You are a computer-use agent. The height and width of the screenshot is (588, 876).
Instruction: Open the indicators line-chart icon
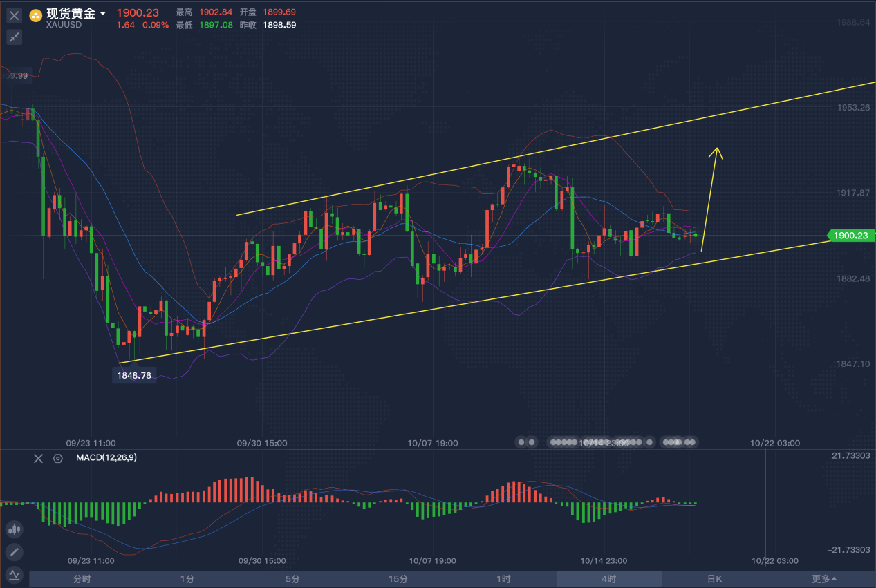click(15, 574)
